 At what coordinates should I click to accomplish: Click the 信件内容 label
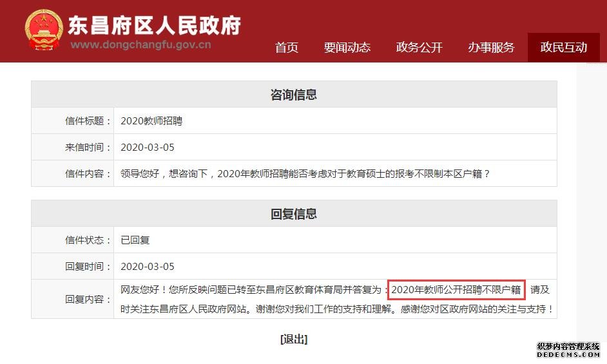point(88,173)
